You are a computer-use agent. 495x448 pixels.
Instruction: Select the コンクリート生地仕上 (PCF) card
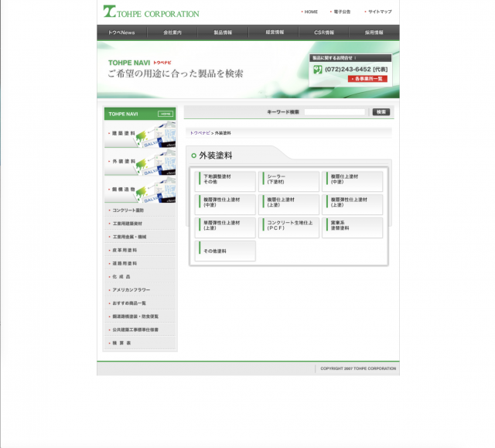click(x=288, y=227)
